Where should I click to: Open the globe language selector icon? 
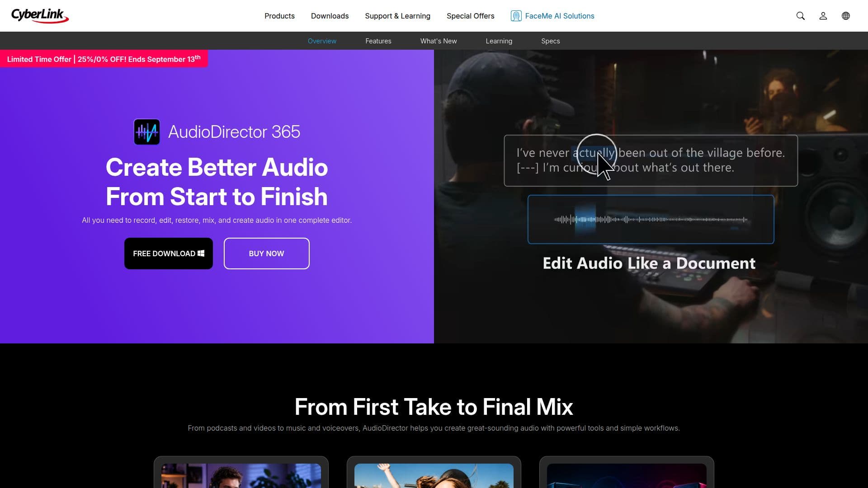(845, 16)
